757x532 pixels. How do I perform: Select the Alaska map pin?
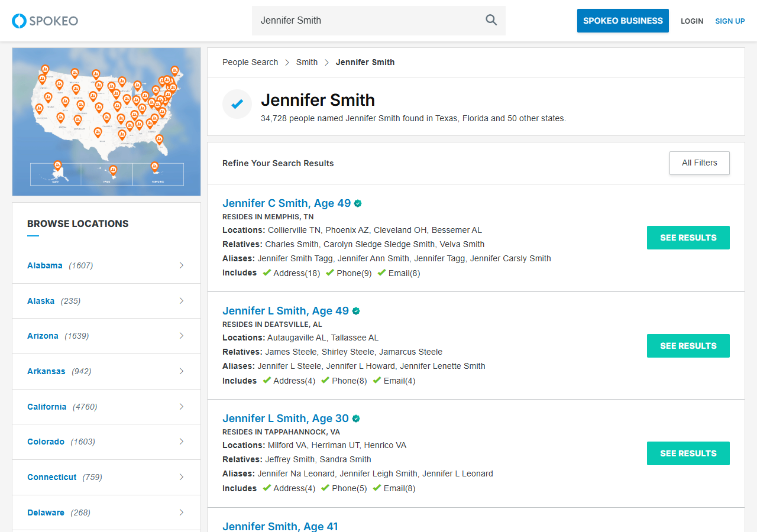coord(57,166)
